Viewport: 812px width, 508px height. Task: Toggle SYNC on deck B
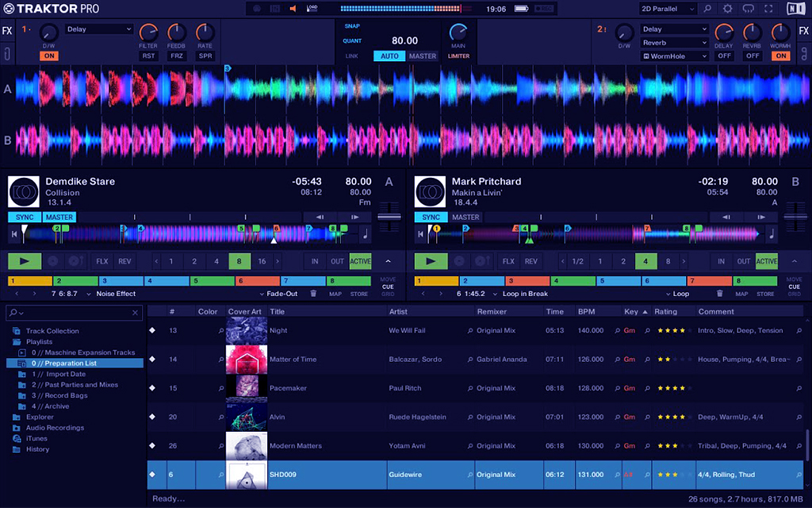431,217
